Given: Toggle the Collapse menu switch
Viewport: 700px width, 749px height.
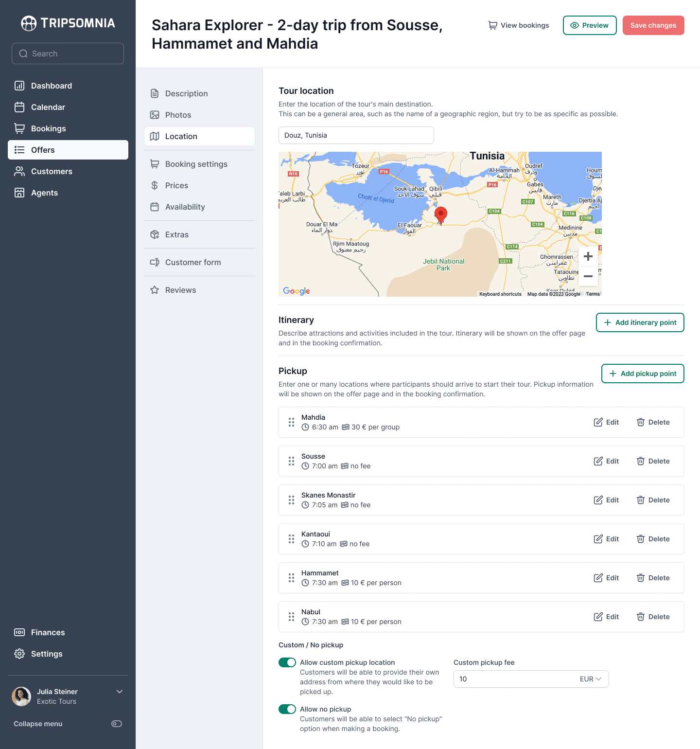Looking at the screenshot, I should 117,724.
